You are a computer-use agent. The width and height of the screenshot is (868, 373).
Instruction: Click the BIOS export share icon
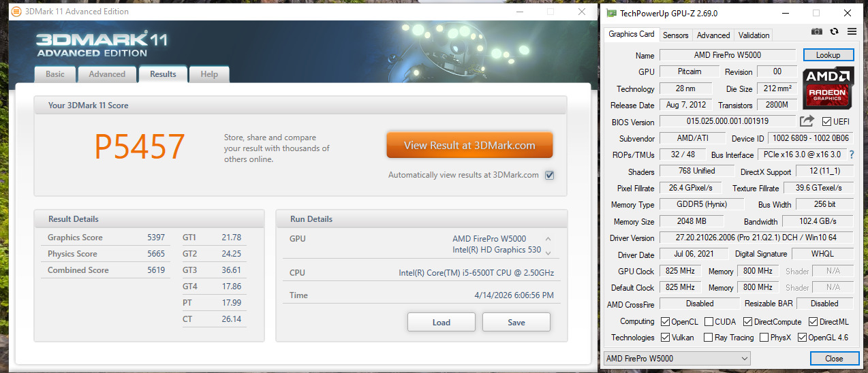coord(807,121)
